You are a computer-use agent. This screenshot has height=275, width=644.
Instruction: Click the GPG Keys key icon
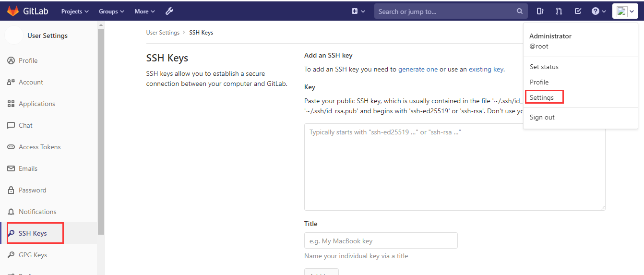(11, 255)
